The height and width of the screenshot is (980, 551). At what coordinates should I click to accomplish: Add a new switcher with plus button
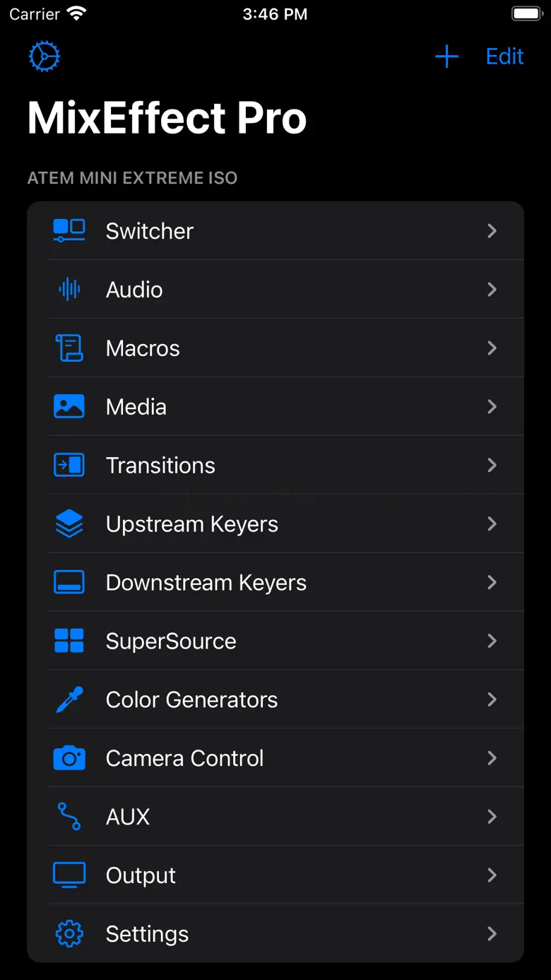tap(446, 57)
